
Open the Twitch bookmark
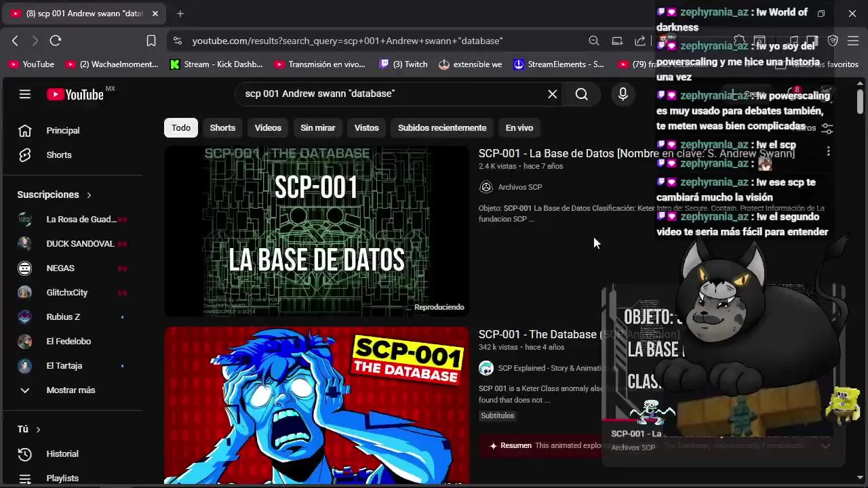[403, 64]
